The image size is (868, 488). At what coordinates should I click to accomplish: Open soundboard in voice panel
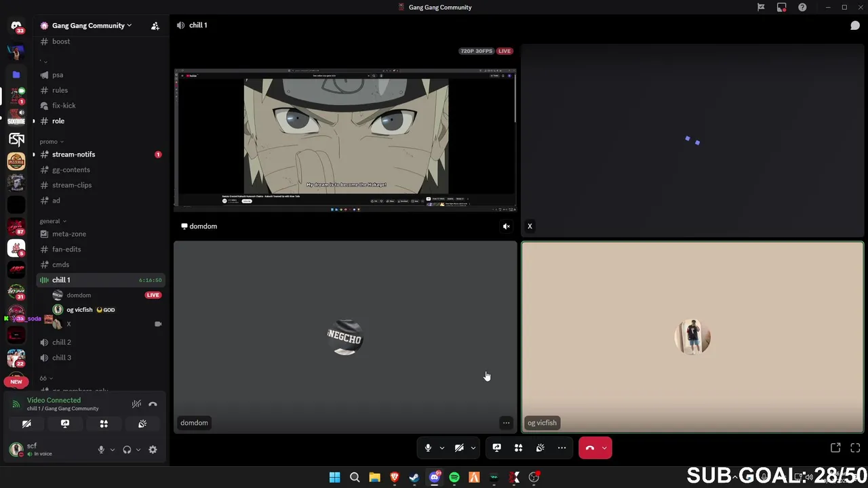[x=142, y=424]
